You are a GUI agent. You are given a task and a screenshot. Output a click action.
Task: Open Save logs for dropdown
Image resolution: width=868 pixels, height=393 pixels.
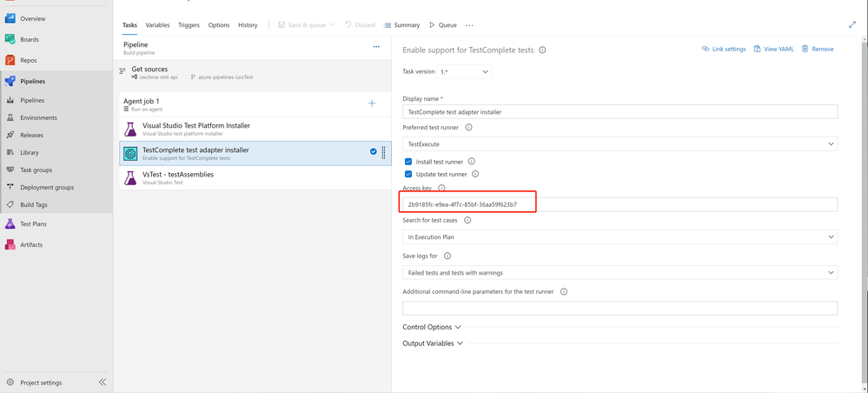(x=620, y=272)
